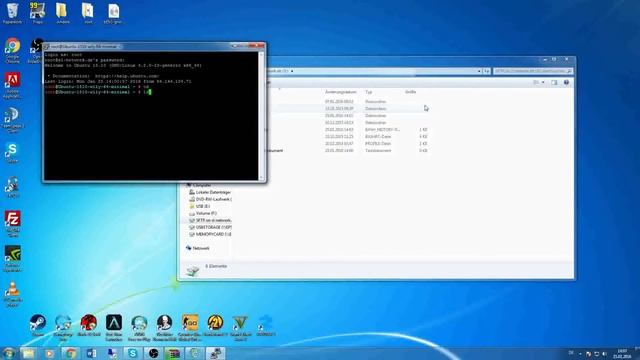Select Netzwerk in the navigation pane

pos(198,248)
